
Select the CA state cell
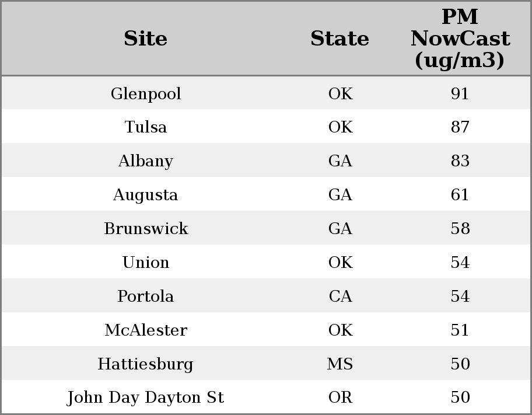tap(340, 297)
